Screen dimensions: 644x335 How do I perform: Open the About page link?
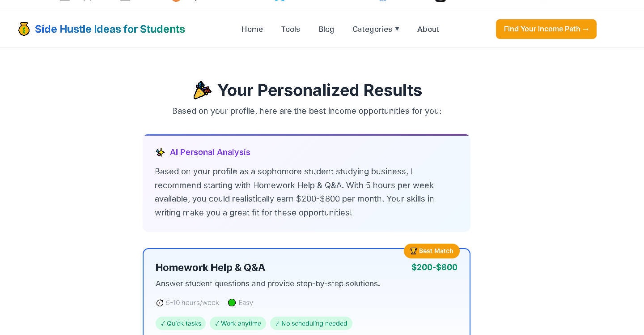(x=428, y=29)
